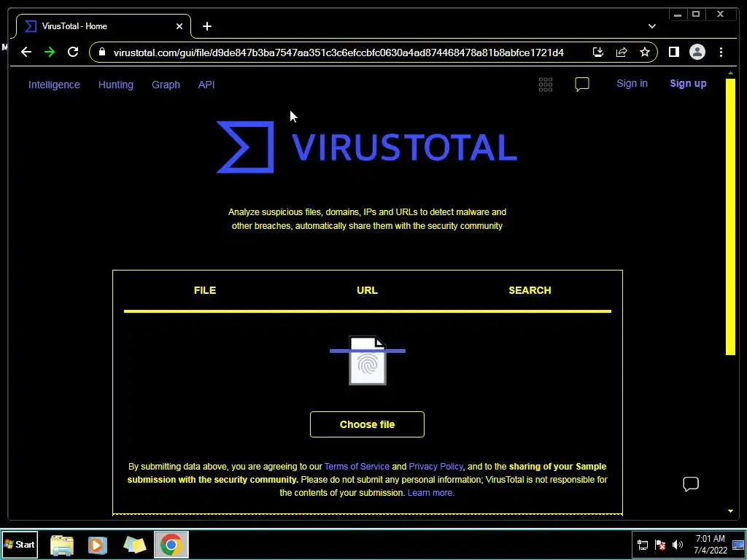Click the volume speaker tray icon
This screenshot has height=560, width=747.
(x=677, y=545)
